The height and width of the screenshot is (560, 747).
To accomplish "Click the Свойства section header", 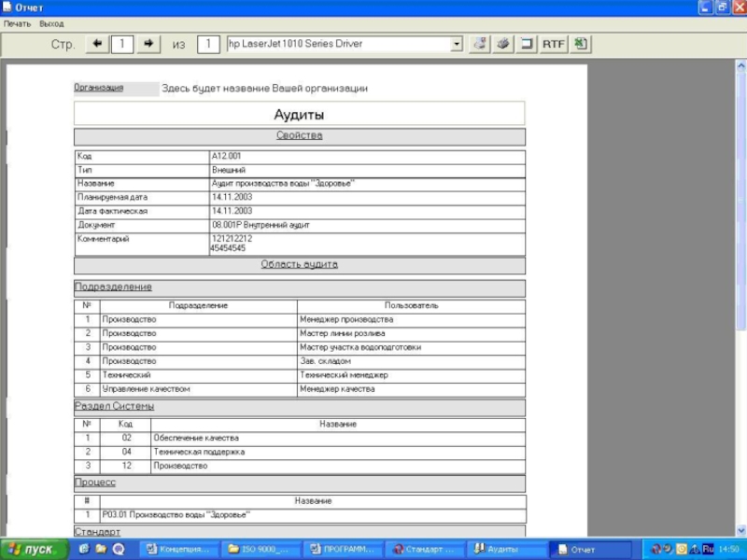I will coord(299,135).
